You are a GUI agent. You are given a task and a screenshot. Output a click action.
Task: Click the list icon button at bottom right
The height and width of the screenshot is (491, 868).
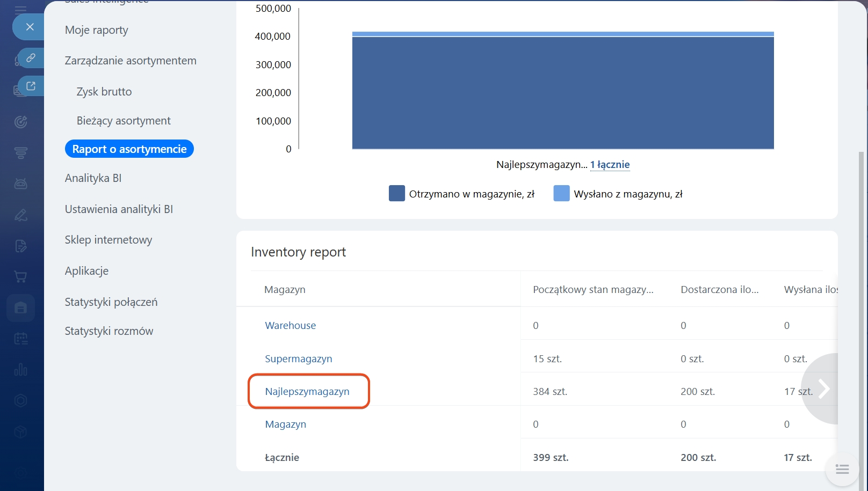[842, 470]
